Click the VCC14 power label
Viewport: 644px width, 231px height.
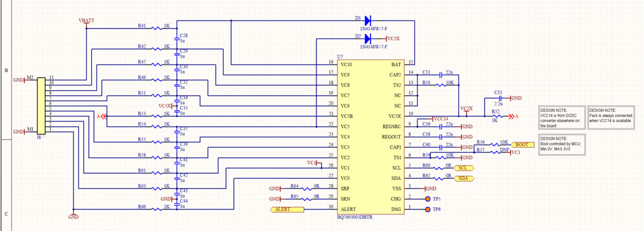coord(441,119)
